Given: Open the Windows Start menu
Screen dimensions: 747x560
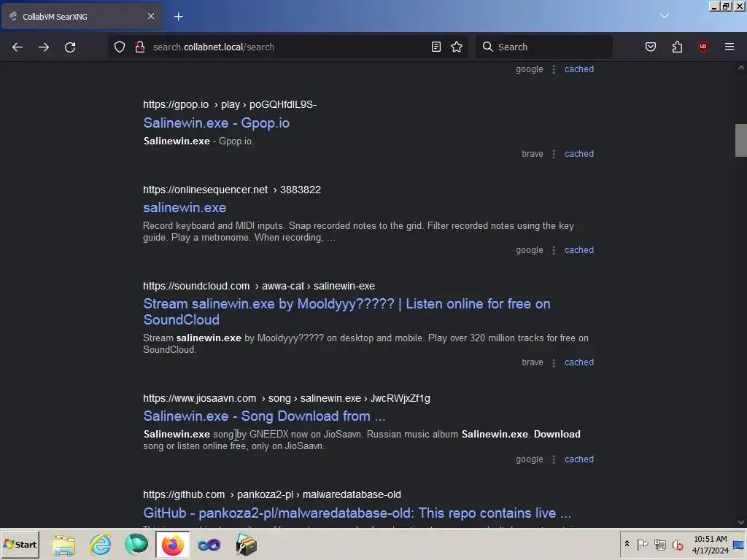Looking at the screenshot, I should (x=20, y=544).
